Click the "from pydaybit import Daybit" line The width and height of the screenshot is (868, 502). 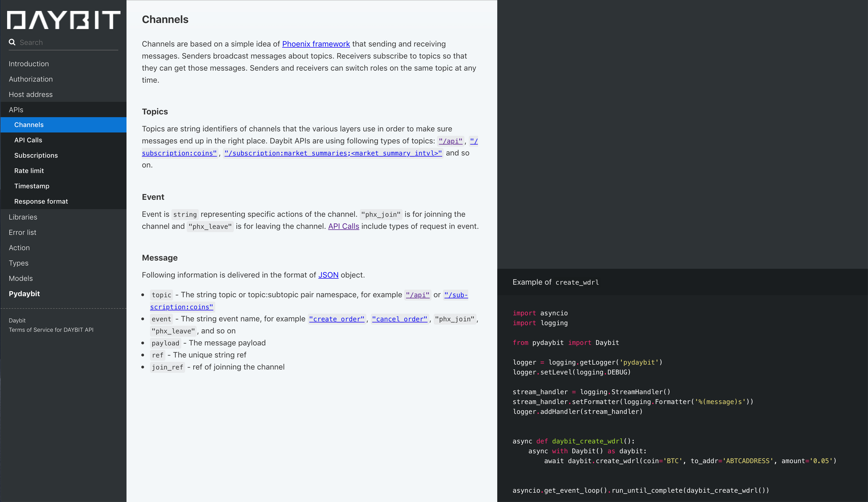pos(566,343)
